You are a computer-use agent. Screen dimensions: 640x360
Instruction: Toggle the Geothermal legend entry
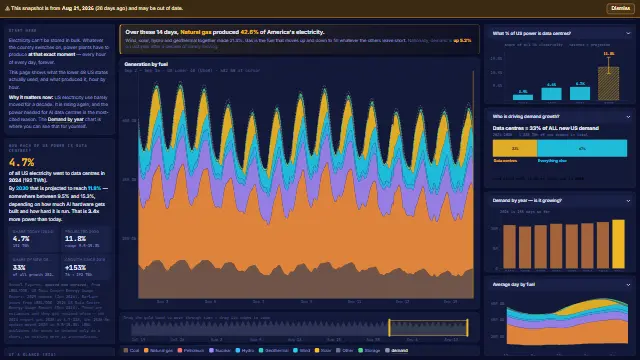click(x=273, y=350)
